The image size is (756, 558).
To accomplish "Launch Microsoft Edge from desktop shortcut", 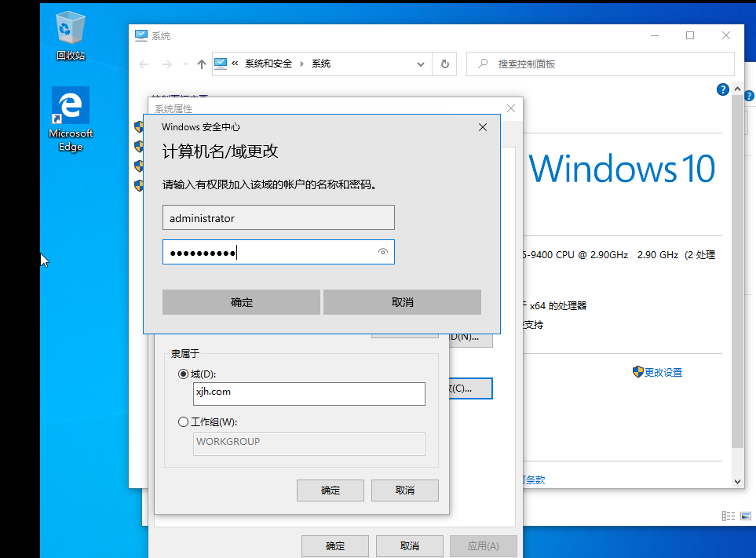I will pyautogui.click(x=71, y=119).
